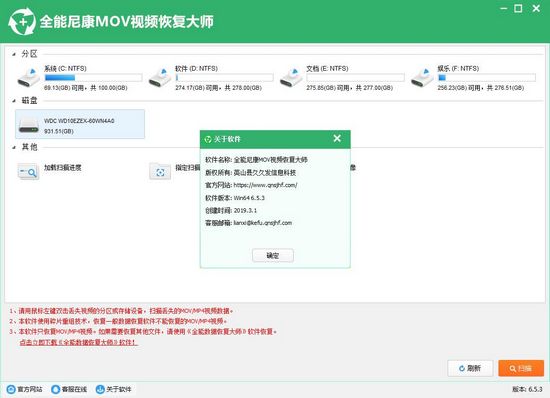The image size is (550, 398).
Task: Open the 点击立即下载《全能数据恢复大师》 link
Action: click(79, 342)
